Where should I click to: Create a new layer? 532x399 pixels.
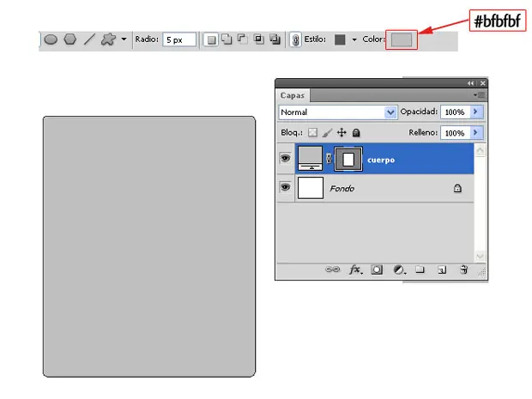point(442,269)
